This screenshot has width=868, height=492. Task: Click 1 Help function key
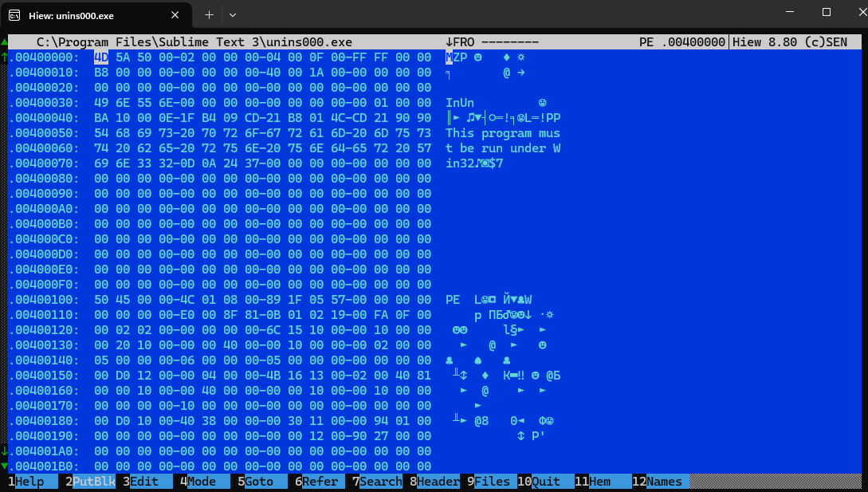point(33,482)
